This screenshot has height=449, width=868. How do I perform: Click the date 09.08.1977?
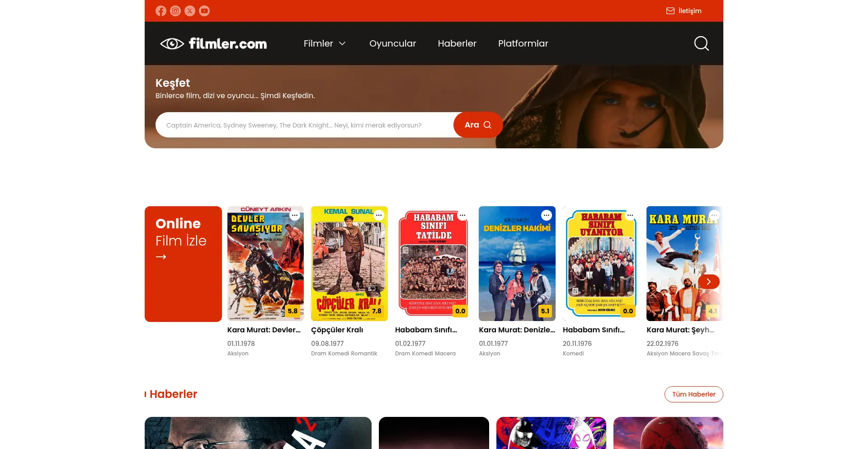tap(327, 344)
